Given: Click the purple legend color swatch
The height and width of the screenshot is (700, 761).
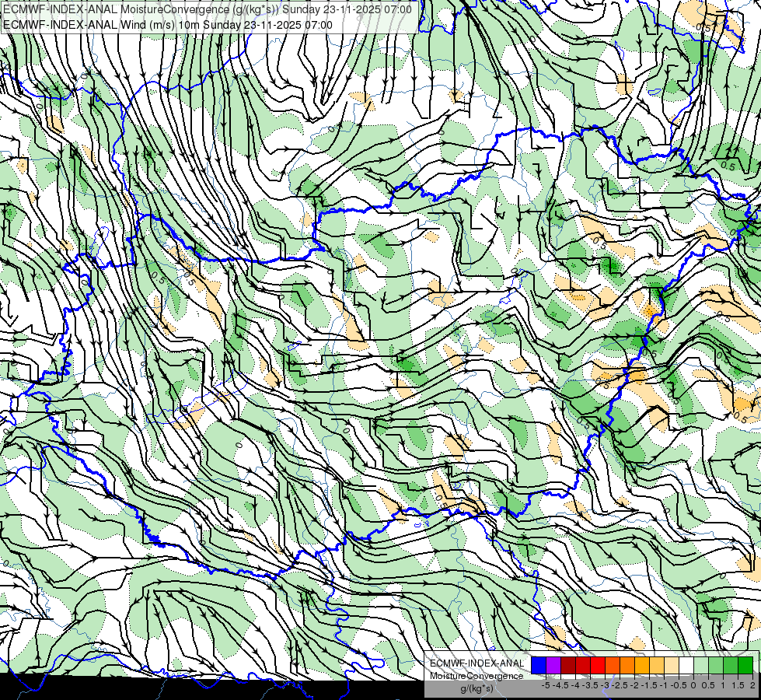Looking at the screenshot, I should coord(553,666).
